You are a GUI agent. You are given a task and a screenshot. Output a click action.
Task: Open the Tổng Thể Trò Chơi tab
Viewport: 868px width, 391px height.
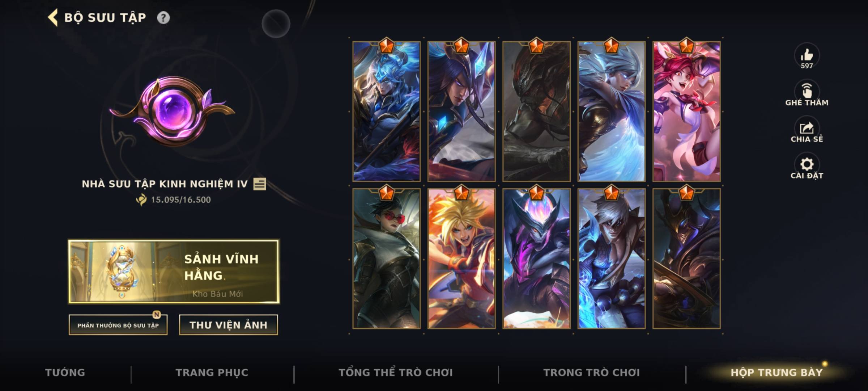point(396,373)
